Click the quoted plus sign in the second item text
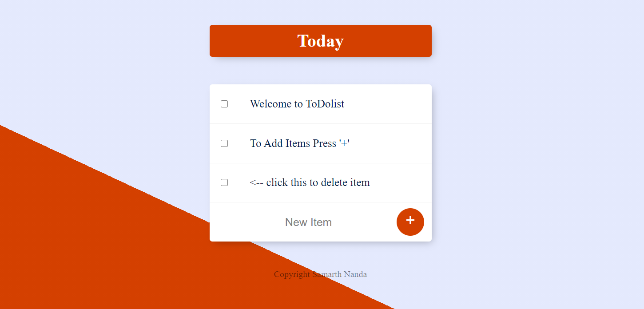644x309 pixels. tap(344, 143)
